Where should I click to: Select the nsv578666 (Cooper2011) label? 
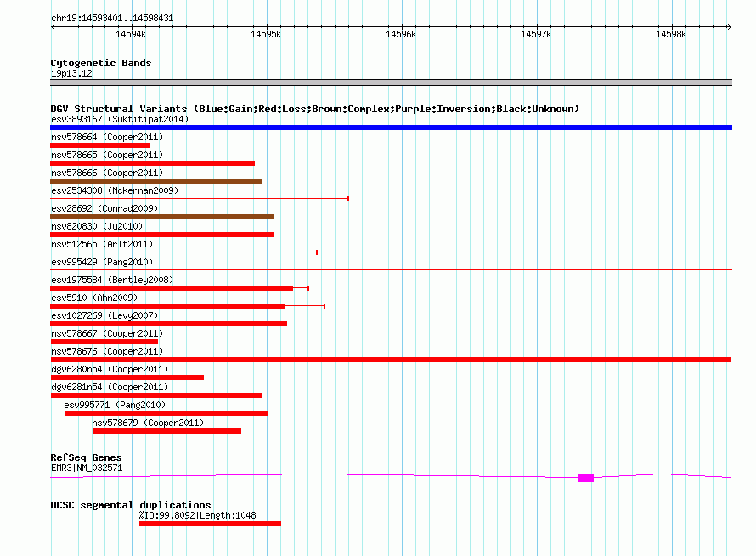(107, 173)
